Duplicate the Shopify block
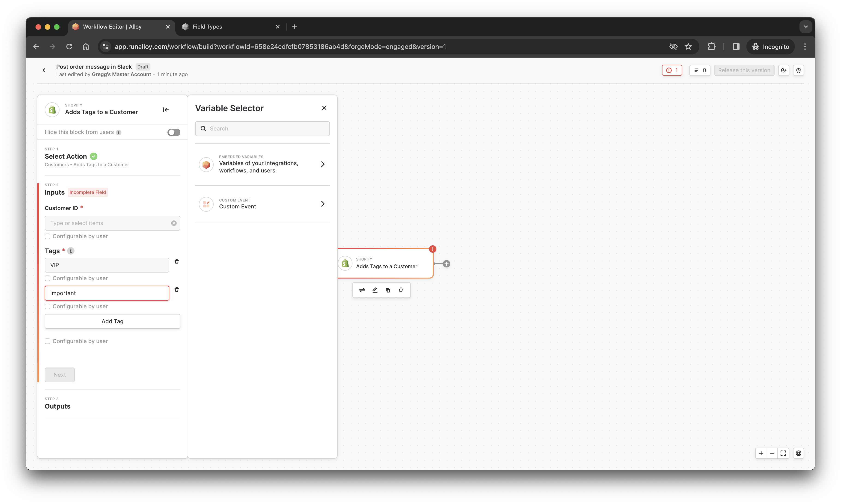This screenshot has width=841, height=504. 388,290
